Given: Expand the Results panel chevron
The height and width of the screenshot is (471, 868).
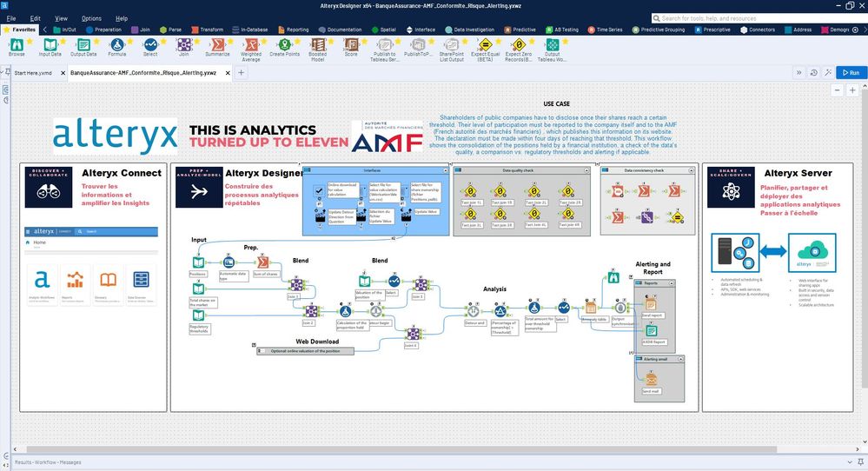Looking at the screenshot, I should (850, 462).
